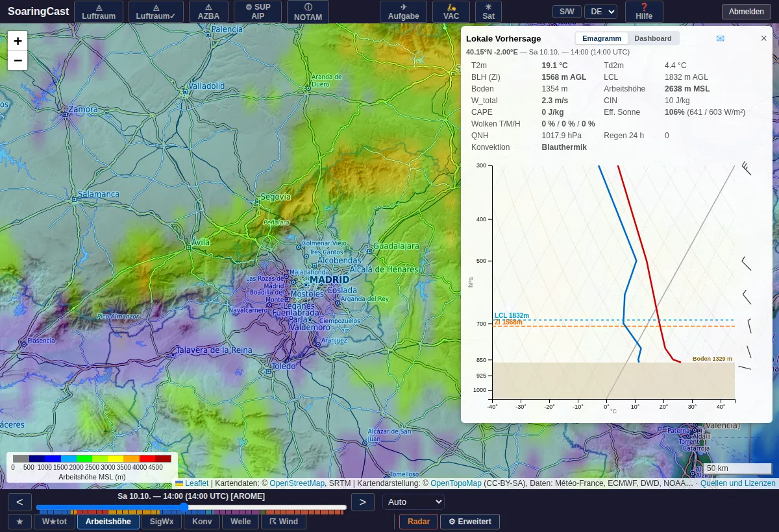Click the SoaringCast logo

pos(38,12)
